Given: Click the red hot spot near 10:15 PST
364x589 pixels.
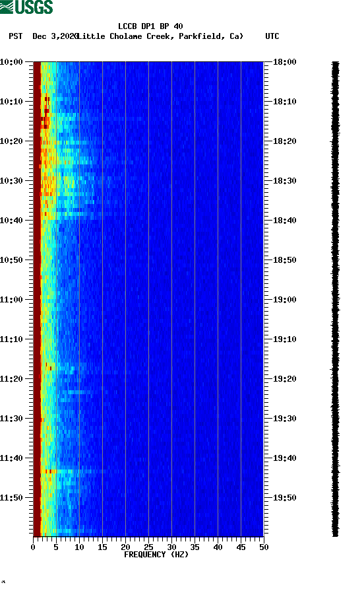Looking at the screenshot, I should 45,122.
